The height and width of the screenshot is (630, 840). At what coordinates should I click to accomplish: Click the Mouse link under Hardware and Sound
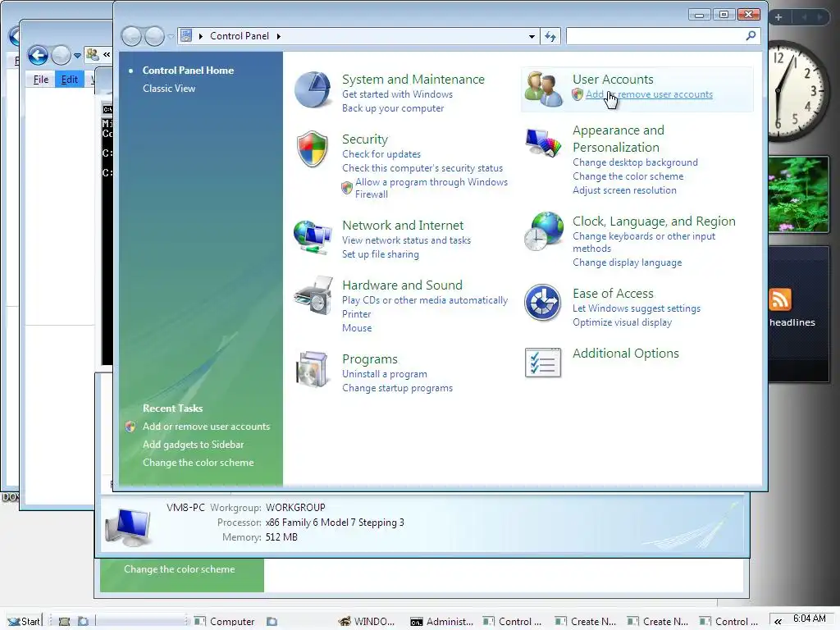pyautogui.click(x=357, y=328)
